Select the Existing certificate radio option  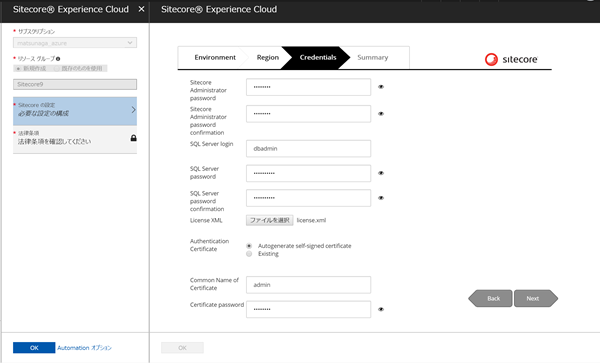[x=249, y=254]
